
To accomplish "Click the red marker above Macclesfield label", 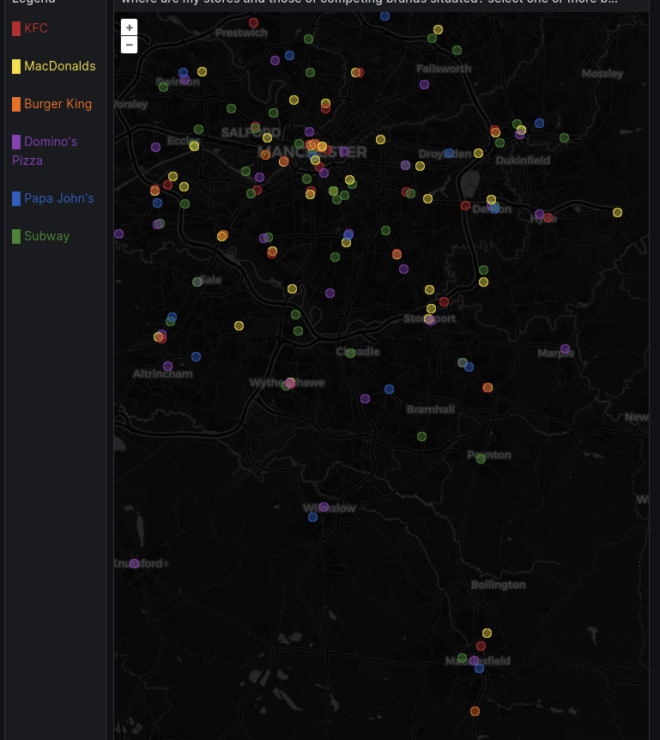I will (x=481, y=646).
